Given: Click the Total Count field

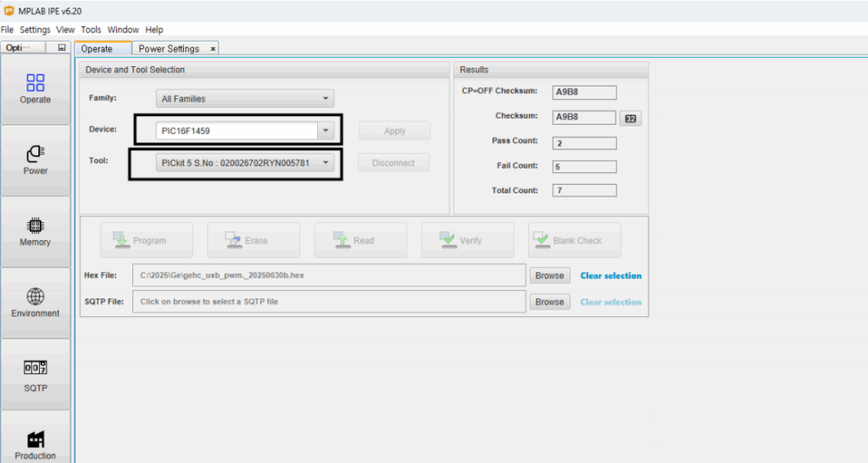Looking at the screenshot, I should 584,191.
